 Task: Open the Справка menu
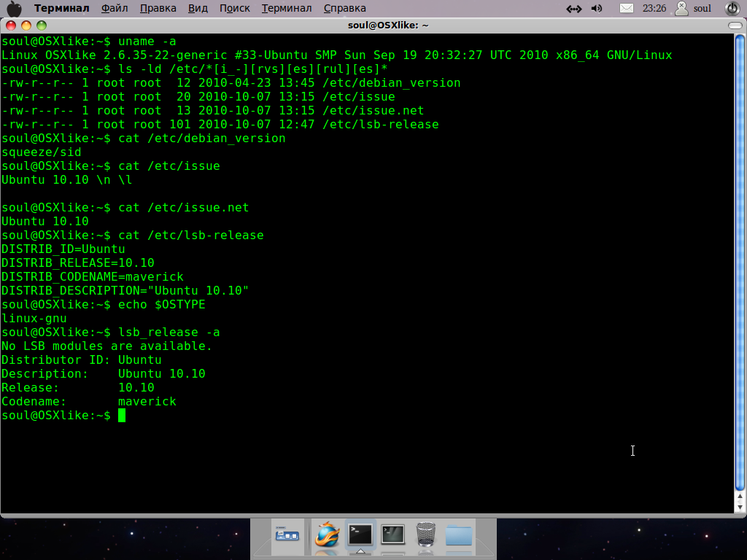(x=344, y=9)
